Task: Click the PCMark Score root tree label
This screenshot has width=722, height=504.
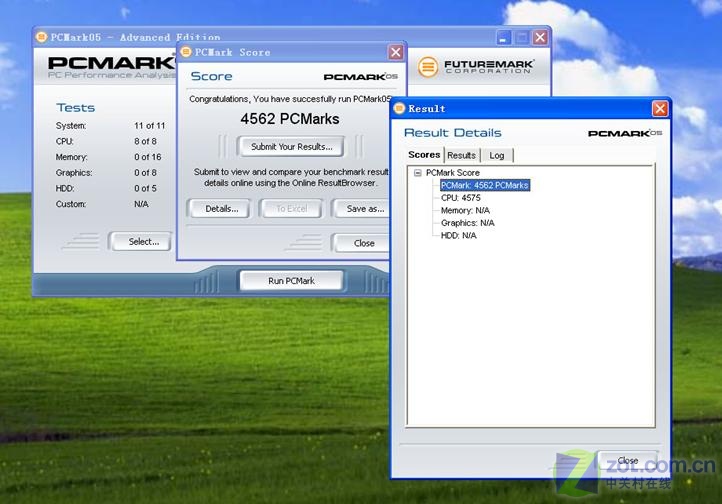Action: (453, 173)
